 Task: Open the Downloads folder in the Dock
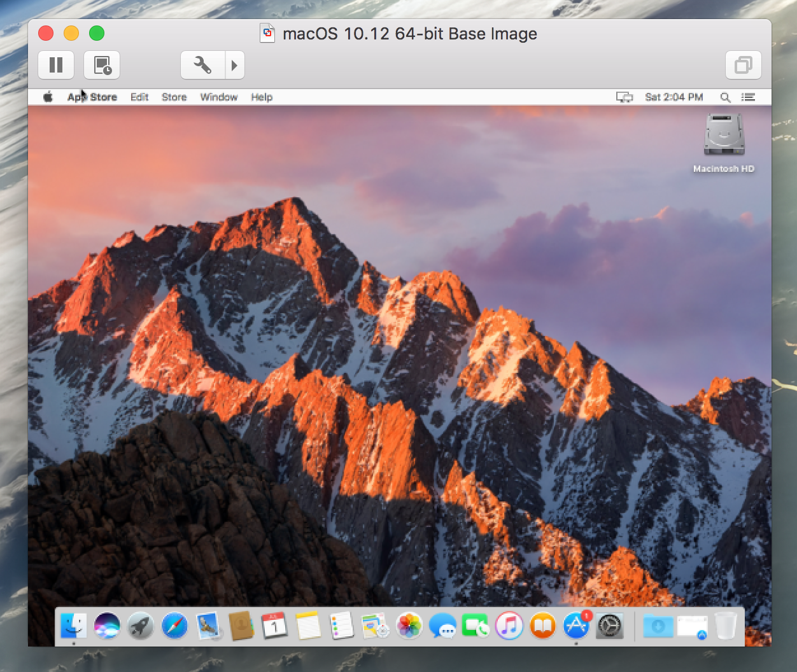pyautogui.click(x=657, y=626)
